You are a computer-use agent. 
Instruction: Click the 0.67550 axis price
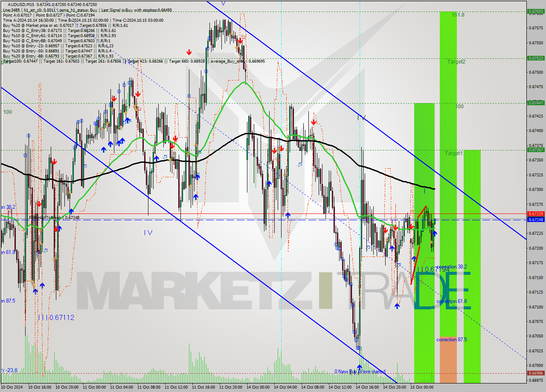click(x=536, y=43)
